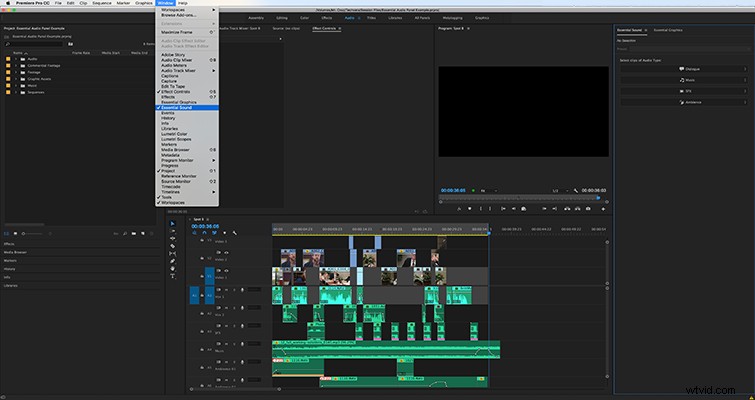
Task: Select the Pen tool
Action: pos(173,261)
